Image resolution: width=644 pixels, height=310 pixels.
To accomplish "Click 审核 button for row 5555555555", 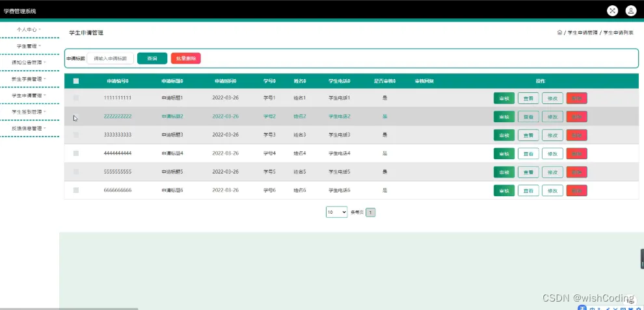I will [504, 172].
